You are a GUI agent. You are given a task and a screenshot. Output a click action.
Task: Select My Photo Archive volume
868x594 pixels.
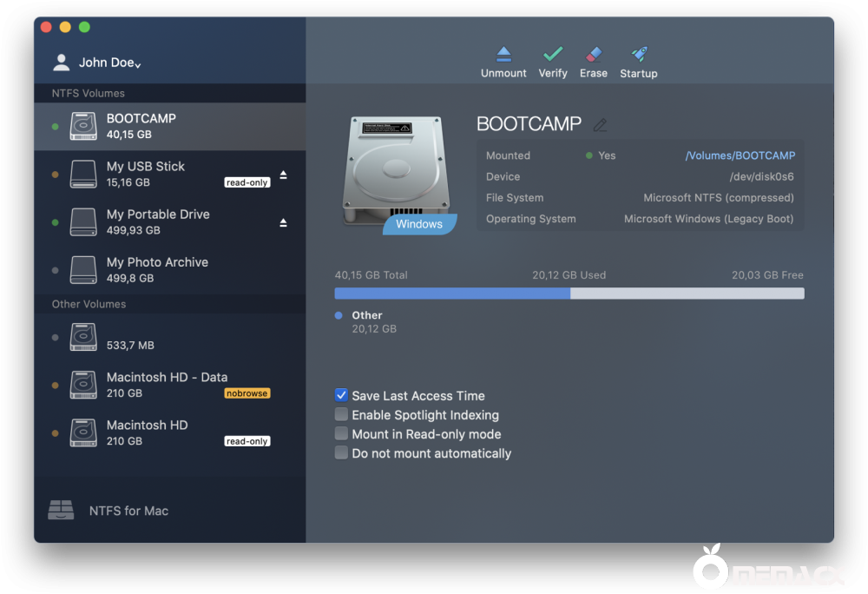[157, 270]
